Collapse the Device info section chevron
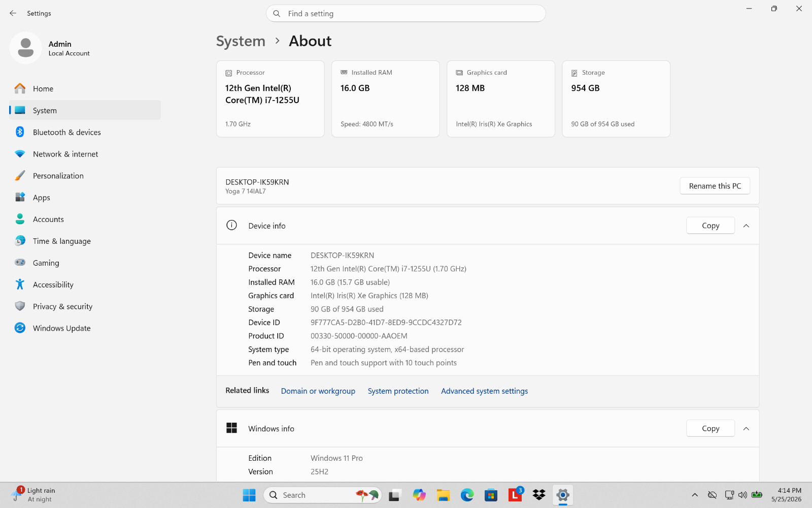Viewport: 812px width, 508px height. (x=746, y=226)
